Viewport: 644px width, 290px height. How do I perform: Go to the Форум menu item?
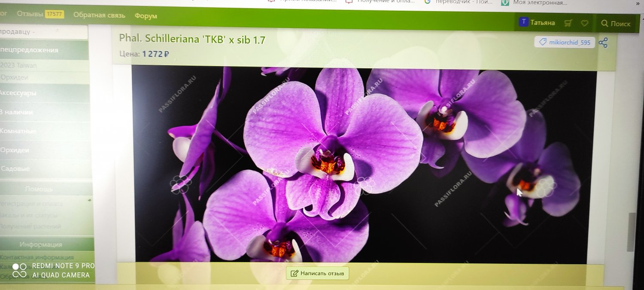click(x=146, y=16)
